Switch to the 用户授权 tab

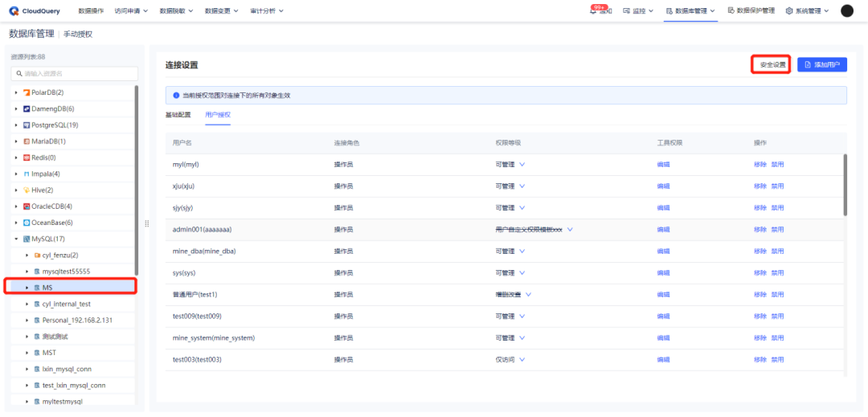pyautogui.click(x=218, y=115)
